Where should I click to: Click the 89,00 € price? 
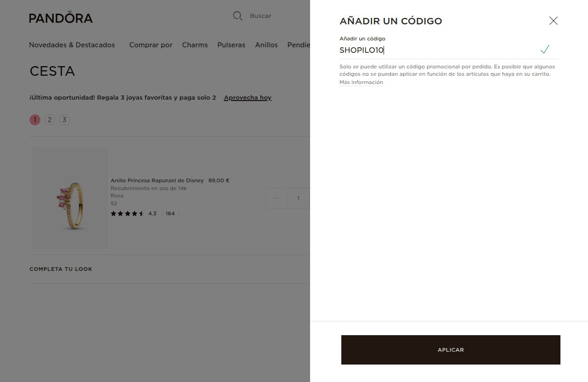click(219, 180)
